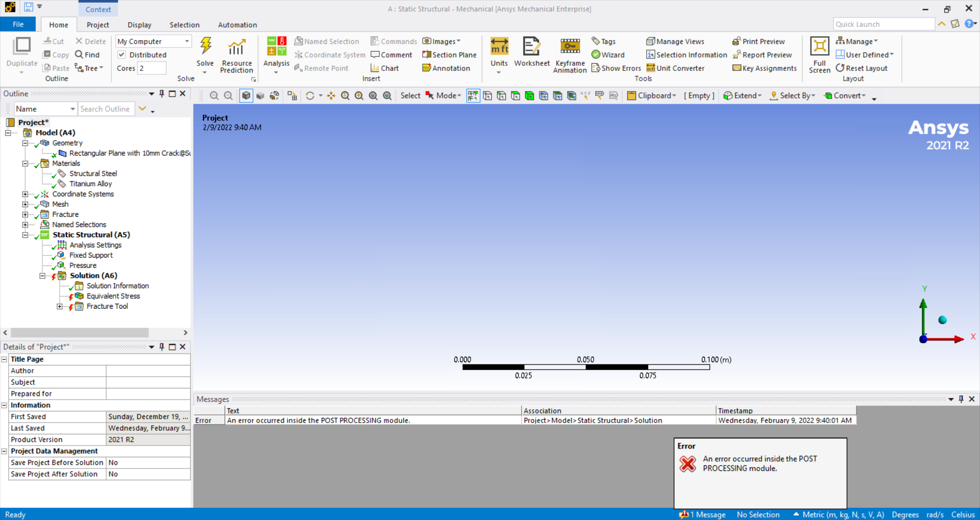
Task: Select Equivalent Stress in tree
Action: [113, 296]
